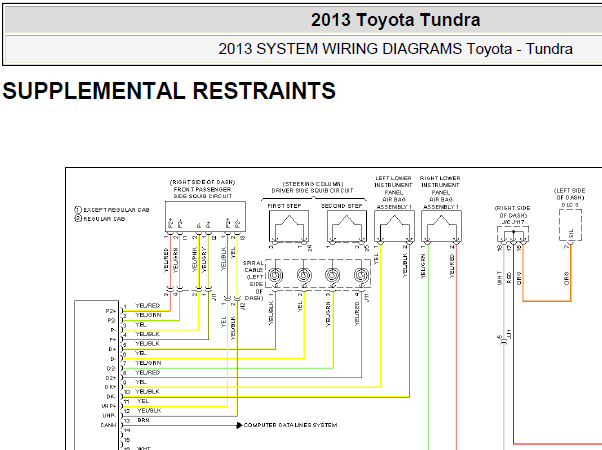
Task: Click the 'SIL' terminal in DLC 3
Action: pyautogui.click(x=571, y=233)
